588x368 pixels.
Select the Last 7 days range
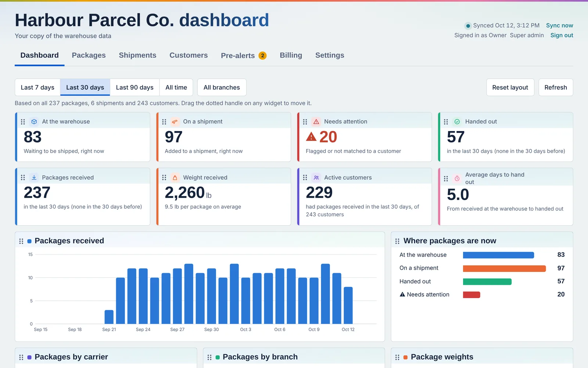(37, 87)
